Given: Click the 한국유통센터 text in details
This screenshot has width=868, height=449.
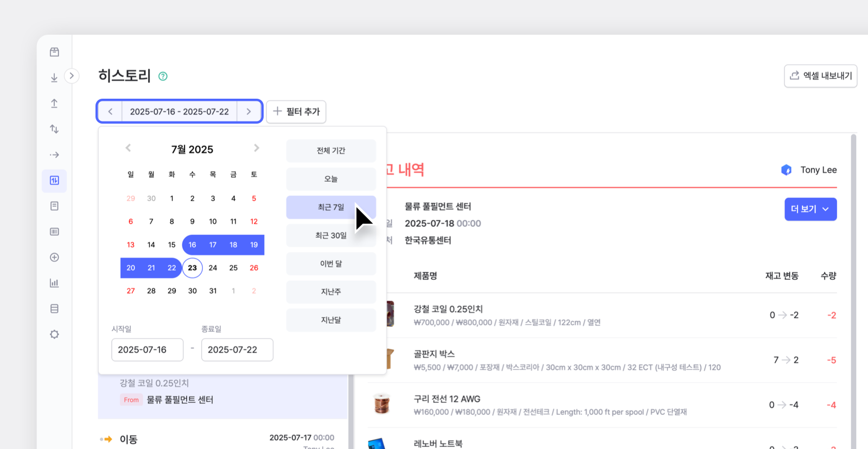Looking at the screenshot, I should click(x=428, y=240).
